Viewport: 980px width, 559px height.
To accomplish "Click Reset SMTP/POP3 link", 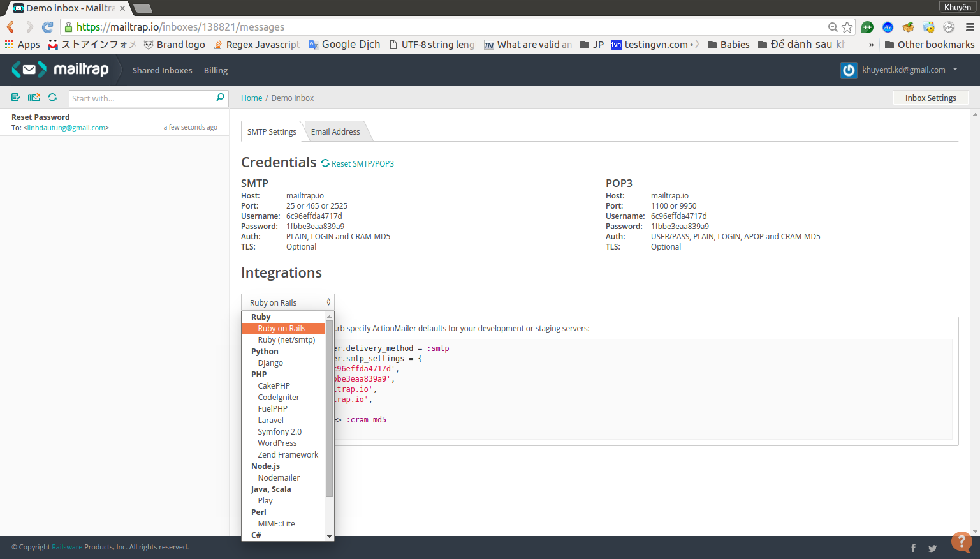I will (358, 163).
